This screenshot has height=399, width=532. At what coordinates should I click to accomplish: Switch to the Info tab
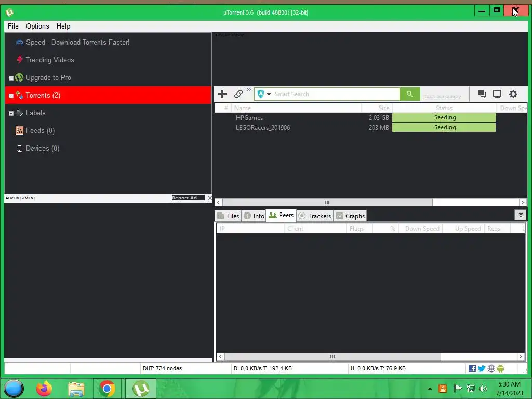[254, 216]
